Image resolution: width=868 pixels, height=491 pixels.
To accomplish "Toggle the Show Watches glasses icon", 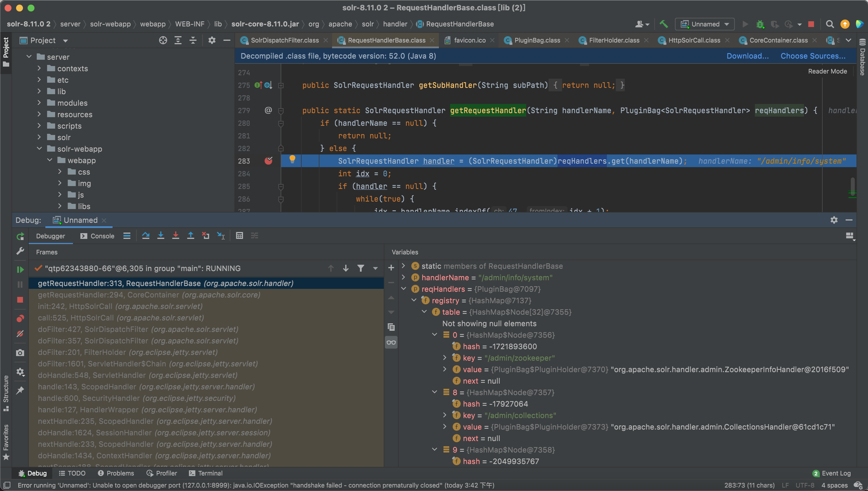I will click(x=391, y=342).
